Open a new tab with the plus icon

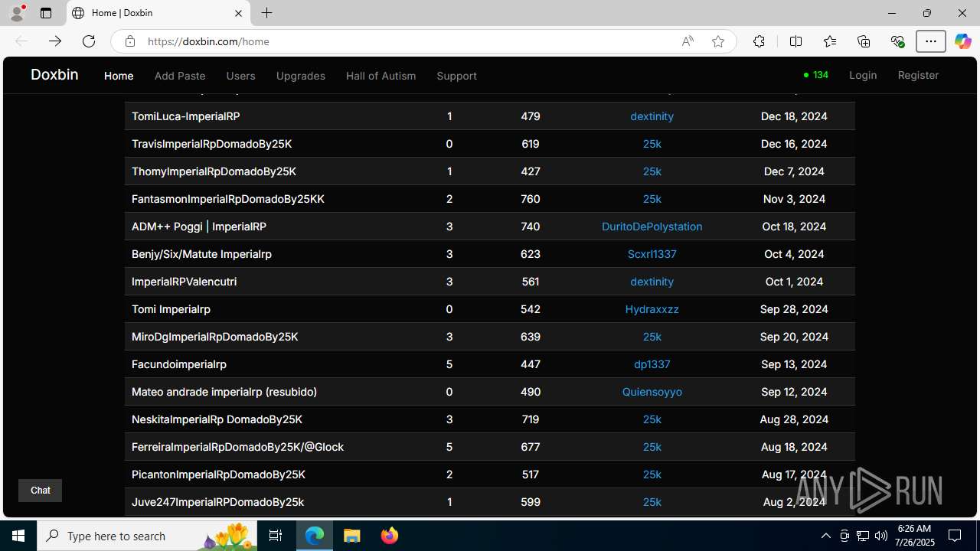coord(266,13)
